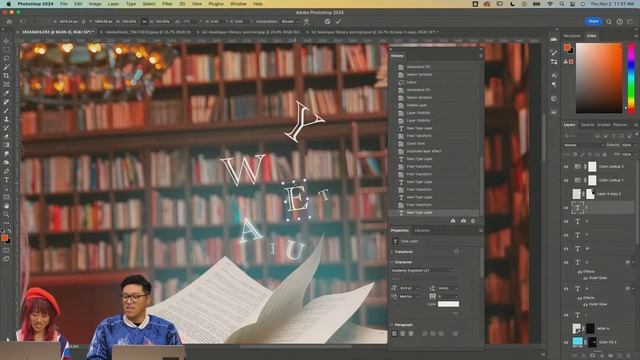This screenshot has height=360, width=640.
Task: Select the Horizontal Type tool
Action: pyautogui.click(x=6, y=180)
